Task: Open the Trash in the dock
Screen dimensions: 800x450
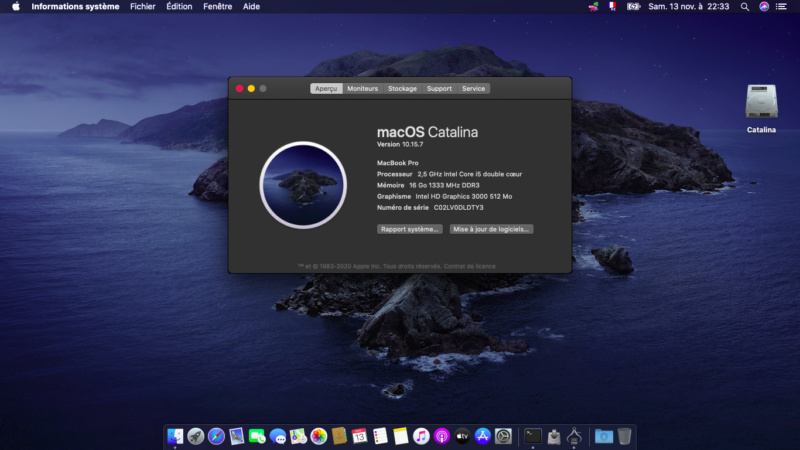Action: (624, 436)
